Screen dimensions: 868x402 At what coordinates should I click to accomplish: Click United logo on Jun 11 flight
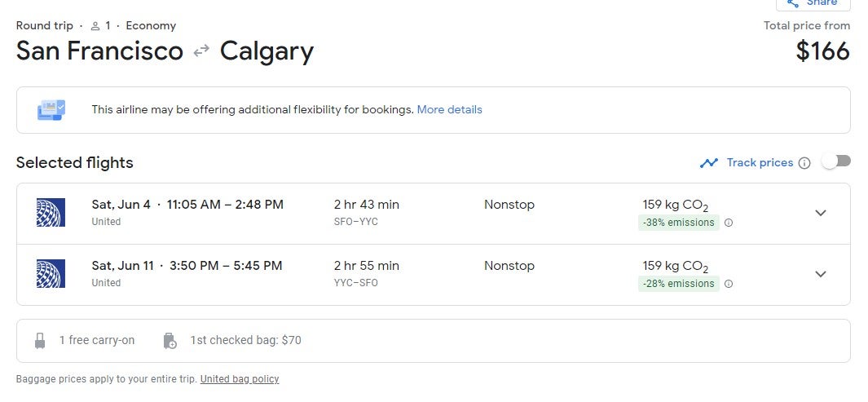point(51,273)
